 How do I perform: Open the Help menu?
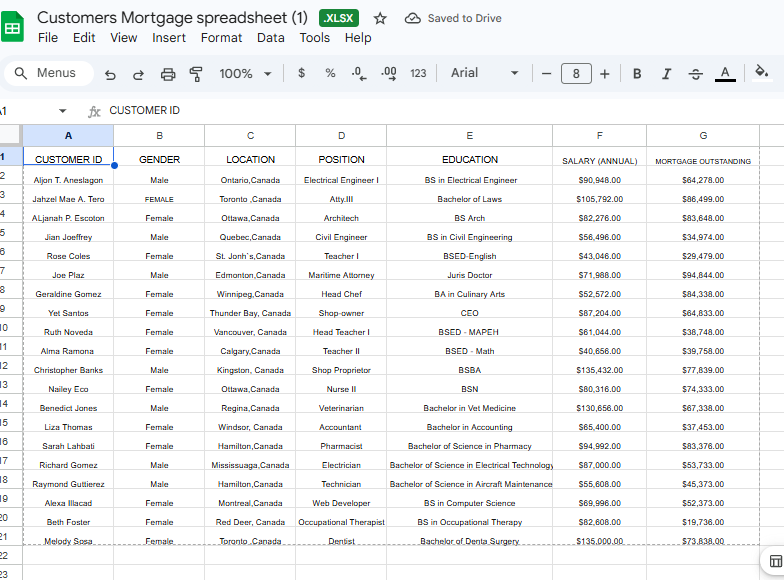[x=358, y=38]
